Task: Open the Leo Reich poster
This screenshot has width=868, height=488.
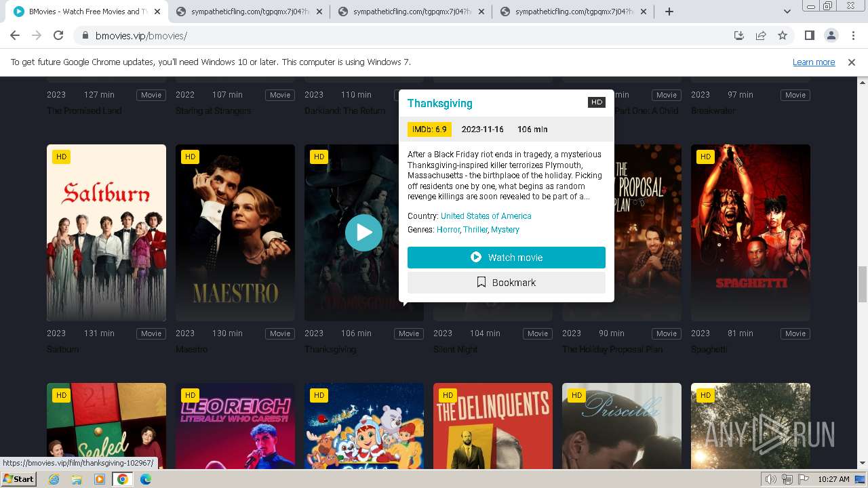Action: click(235, 426)
